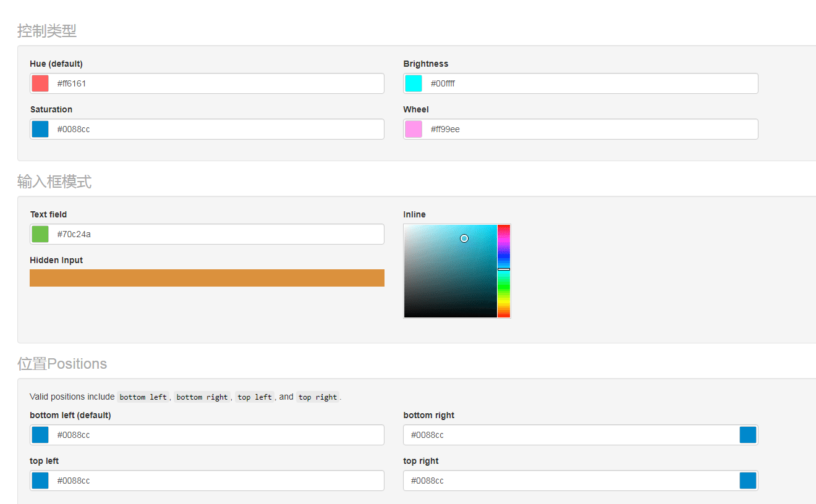Click the circular picker handle in Inline grid
This screenshot has height=504, width=816.
click(464, 238)
